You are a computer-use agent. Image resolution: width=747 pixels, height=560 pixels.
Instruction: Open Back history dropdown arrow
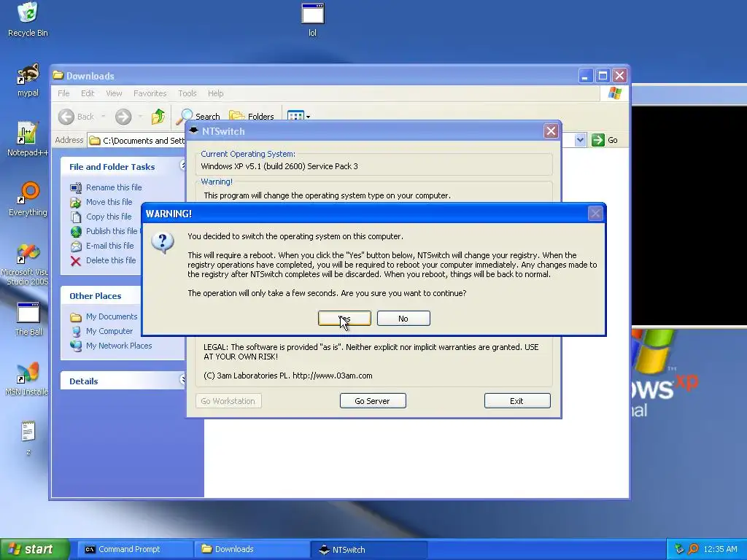104,117
